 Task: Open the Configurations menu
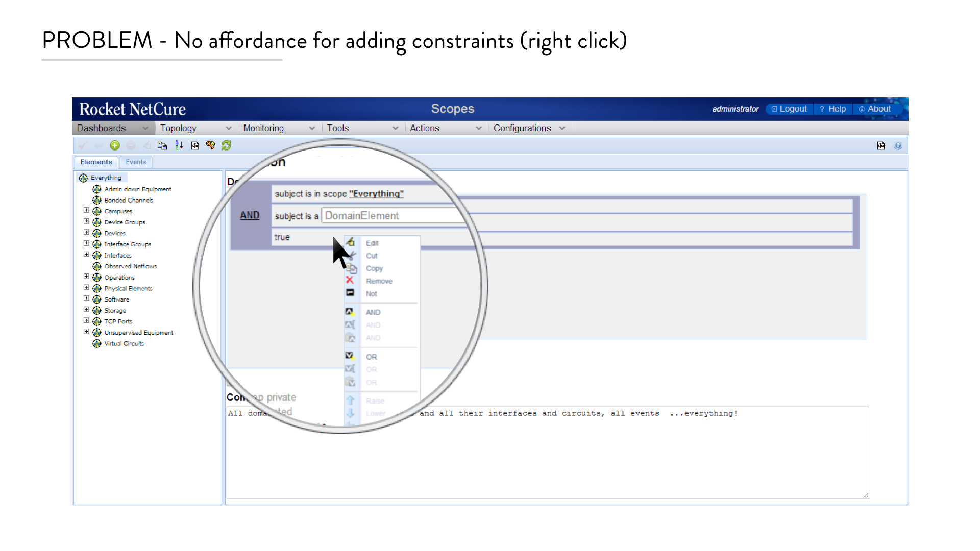[x=529, y=128]
